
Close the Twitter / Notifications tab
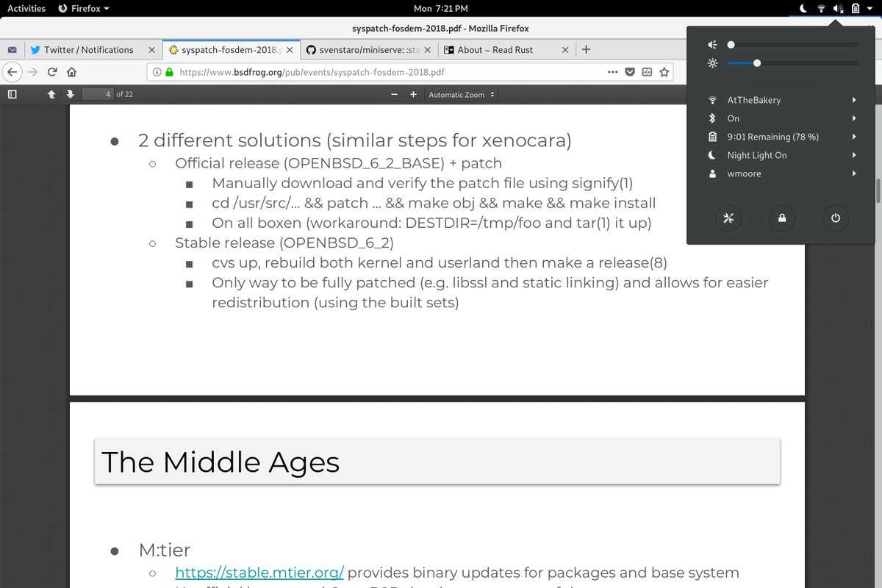[x=151, y=50]
